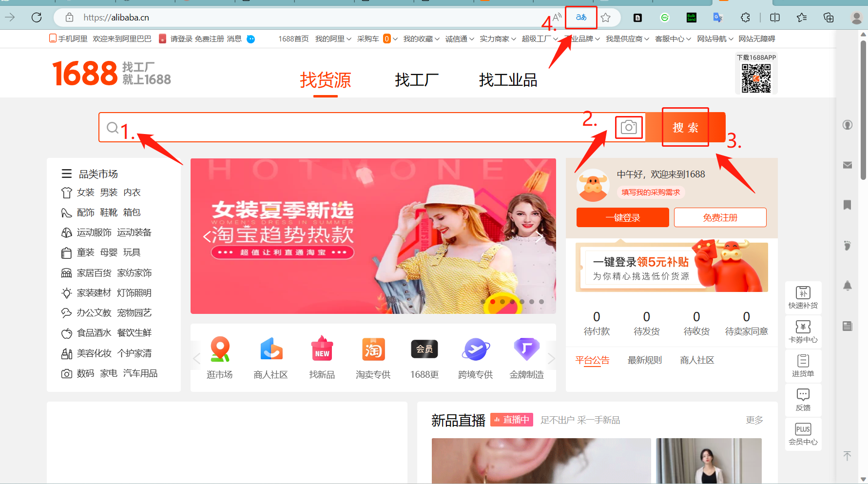Click the orange 搜索 button

click(685, 128)
